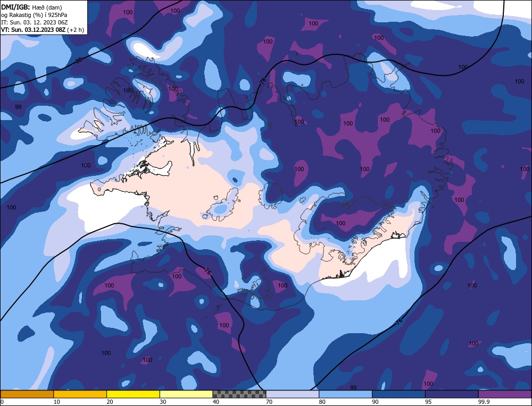The height and width of the screenshot is (406, 532).
Task: Click the medium blue 90–95 legend swatch
Action: tap(398, 394)
